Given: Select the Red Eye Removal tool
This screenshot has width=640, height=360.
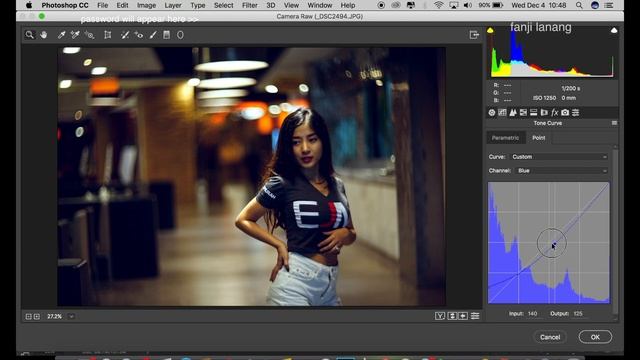Looking at the screenshot, I should 139,35.
